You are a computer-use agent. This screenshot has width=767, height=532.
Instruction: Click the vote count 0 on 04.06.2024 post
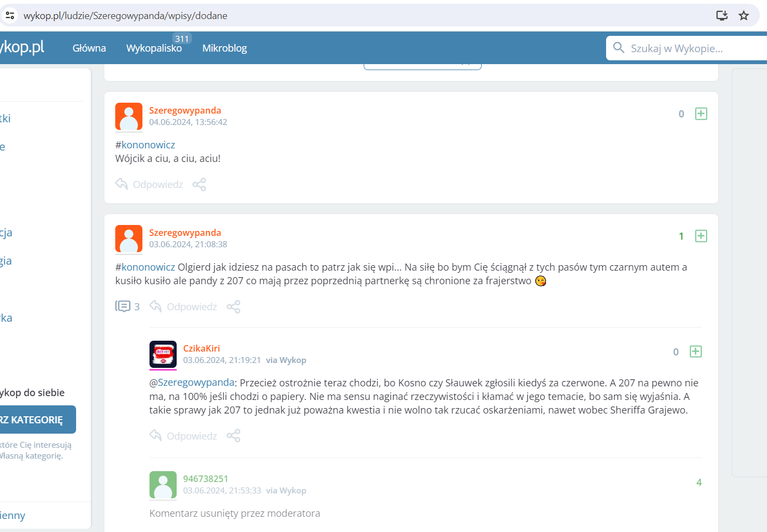tap(681, 114)
